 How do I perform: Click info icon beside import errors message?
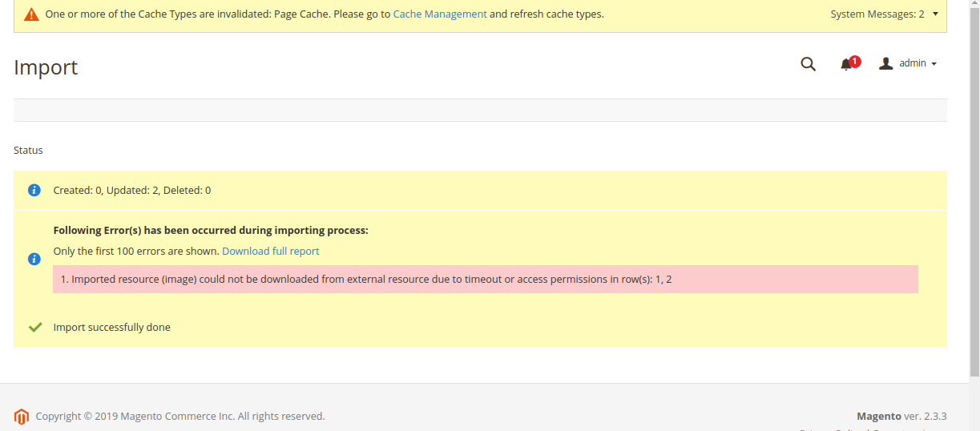pos(34,259)
